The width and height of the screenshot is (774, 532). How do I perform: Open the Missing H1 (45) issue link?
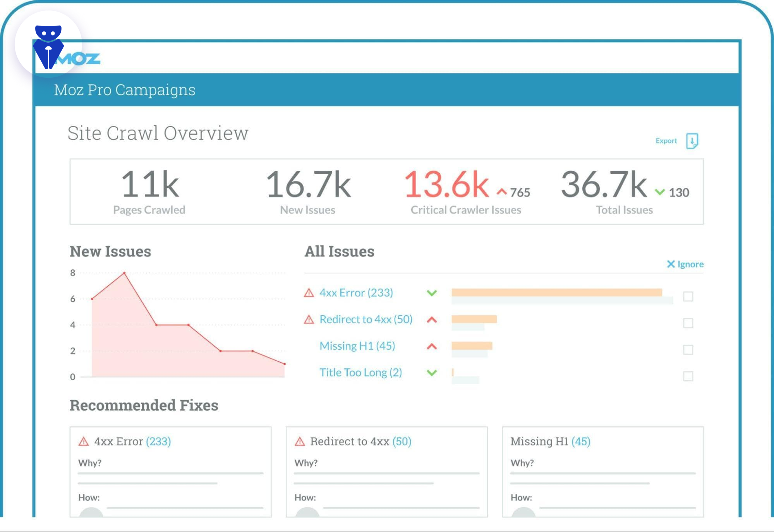click(357, 346)
